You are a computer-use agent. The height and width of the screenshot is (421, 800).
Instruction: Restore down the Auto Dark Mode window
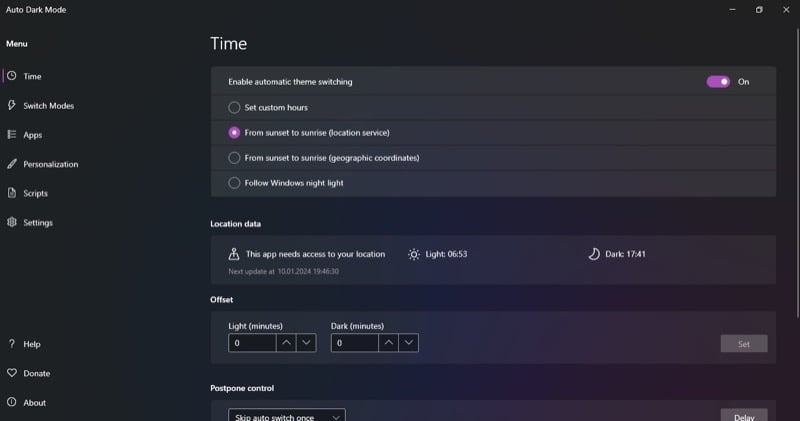(x=759, y=10)
